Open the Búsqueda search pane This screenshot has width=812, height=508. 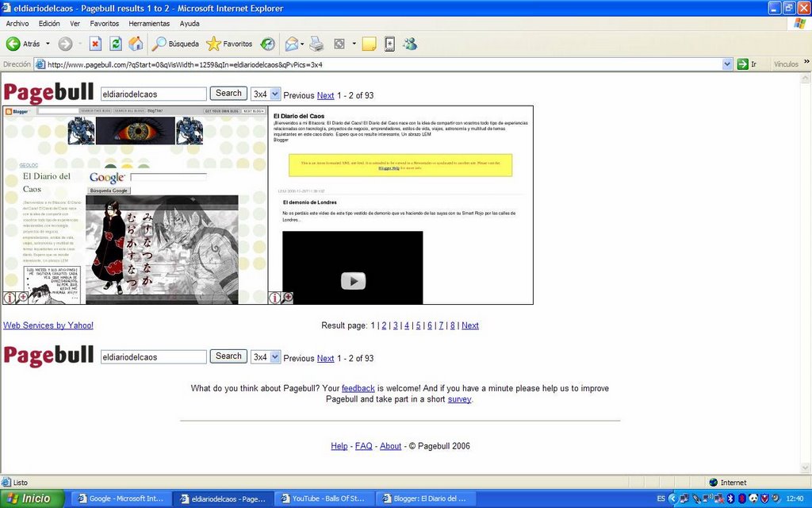[175, 44]
